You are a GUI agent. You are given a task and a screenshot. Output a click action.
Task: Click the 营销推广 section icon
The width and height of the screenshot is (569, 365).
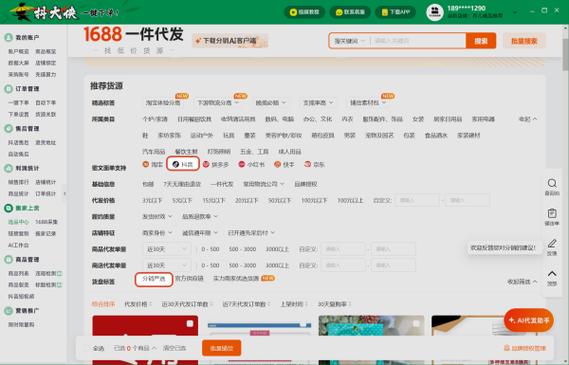coord(8,311)
